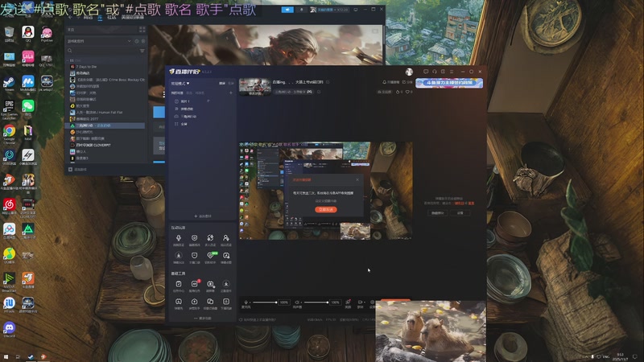Screen dimensions: 644x362
Task: Click the add-person icon in interactive play grid
Action: click(226, 237)
